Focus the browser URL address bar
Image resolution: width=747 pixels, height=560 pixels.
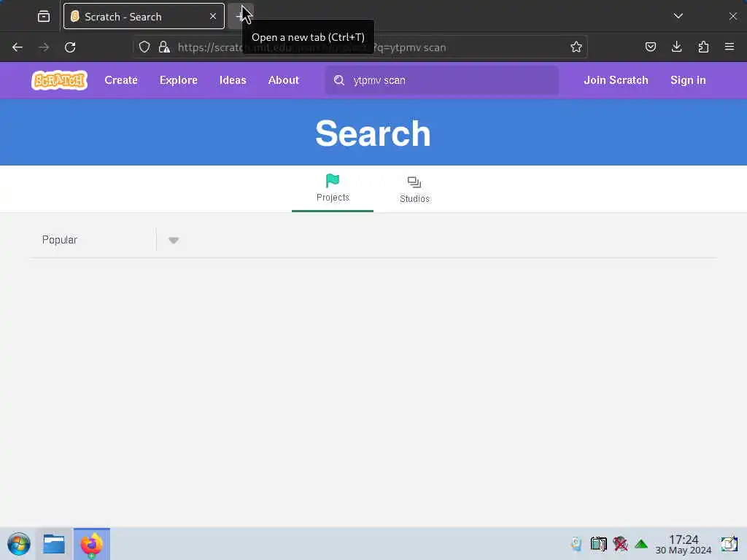(360, 47)
